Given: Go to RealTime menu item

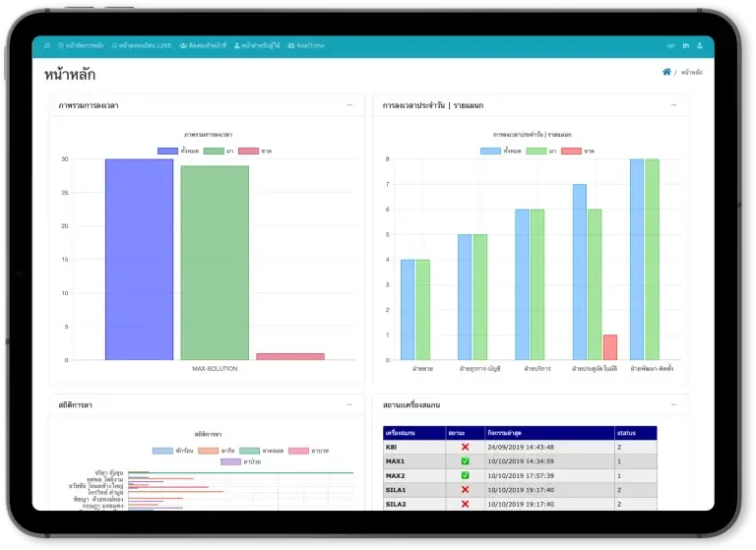Looking at the screenshot, I should click(305, 45).
